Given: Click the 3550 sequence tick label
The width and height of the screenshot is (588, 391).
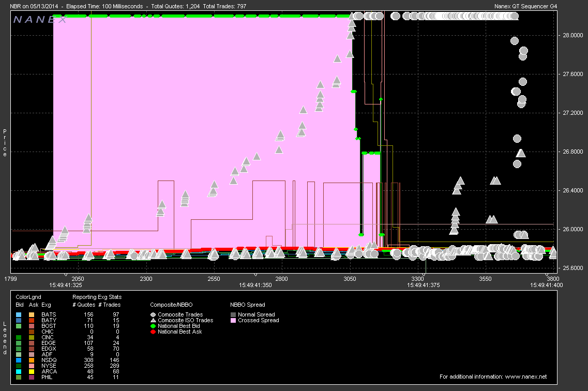Looking at the screenshot, I should 485,279.
